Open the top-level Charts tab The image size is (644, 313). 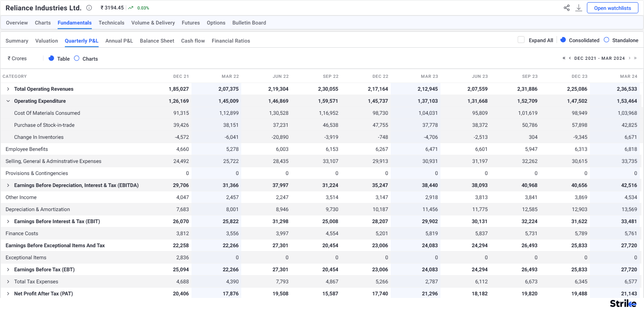[43, 23]
